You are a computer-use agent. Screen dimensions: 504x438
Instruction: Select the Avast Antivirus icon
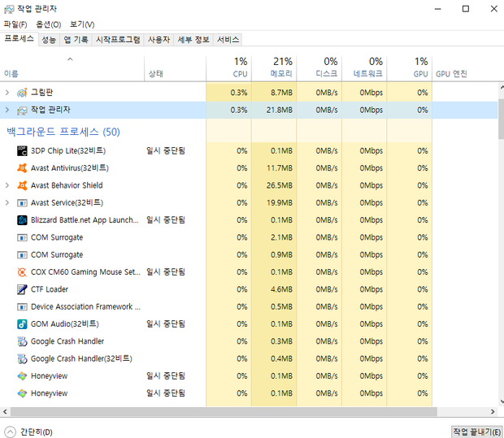click(22, 168)
